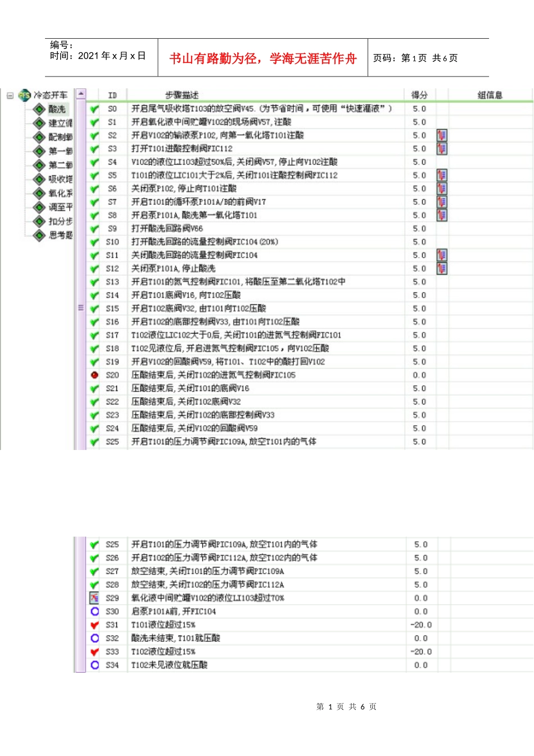Click the red dot status icon of S20
The height and width of the screenshot is (756, 534).
94,375
